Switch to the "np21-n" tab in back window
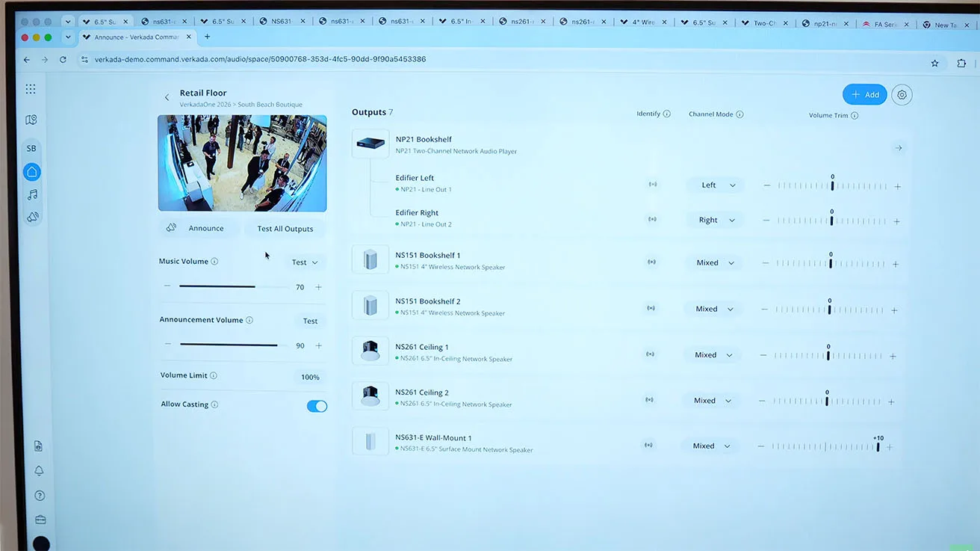Viewport: 980px width, 551px height. tap(824, 23)
